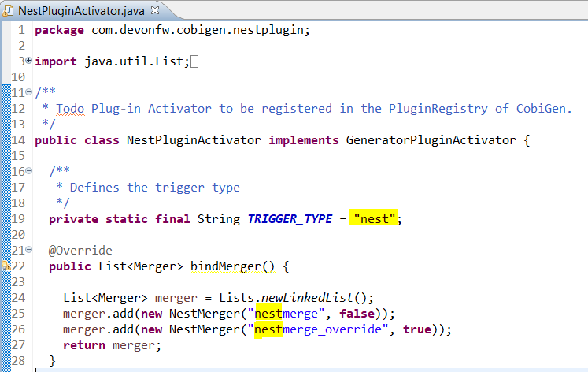This screenshot has width=588, height=372.
Task: Collapse the bindMerger method at line 21
Action: click(x=29, y=250)
